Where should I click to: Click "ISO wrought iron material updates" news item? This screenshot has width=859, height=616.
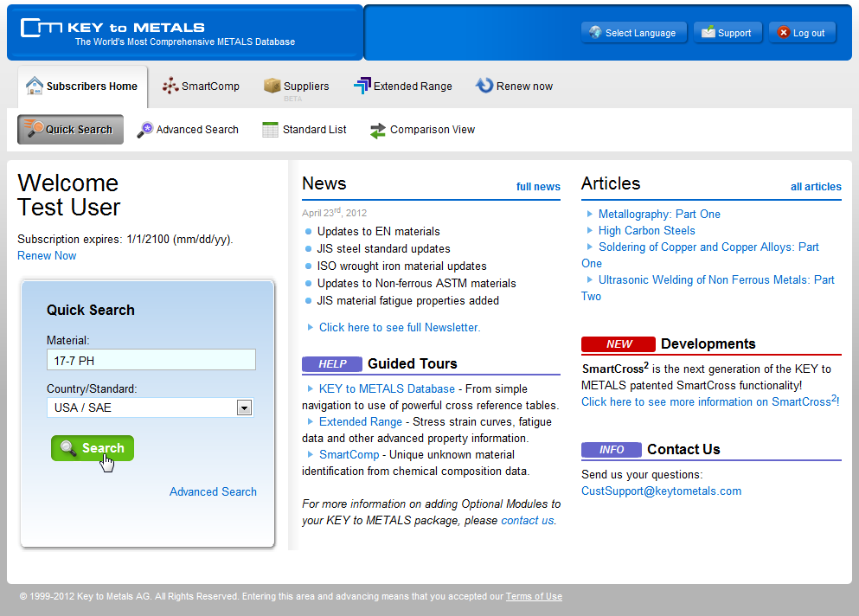point(401,266)
